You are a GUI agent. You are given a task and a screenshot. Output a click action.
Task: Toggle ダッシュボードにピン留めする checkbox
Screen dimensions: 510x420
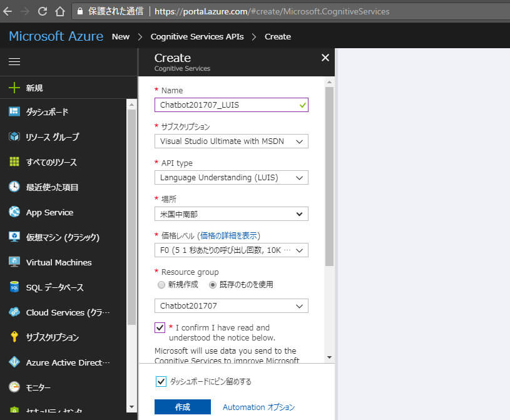click(161, 381)
